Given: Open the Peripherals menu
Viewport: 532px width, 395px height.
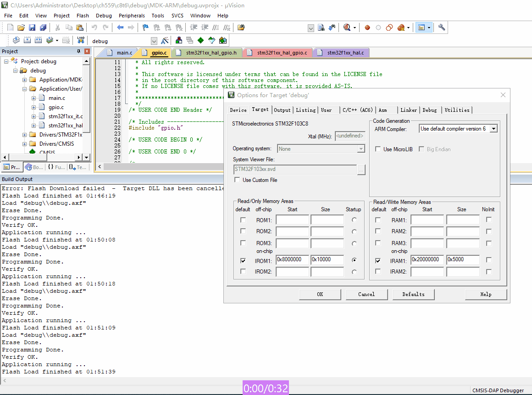Looking at the screenshot, I should click(x=132, y=16).
